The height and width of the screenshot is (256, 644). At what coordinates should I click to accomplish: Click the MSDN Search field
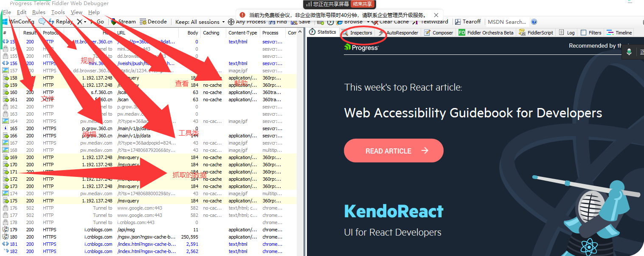507,22
